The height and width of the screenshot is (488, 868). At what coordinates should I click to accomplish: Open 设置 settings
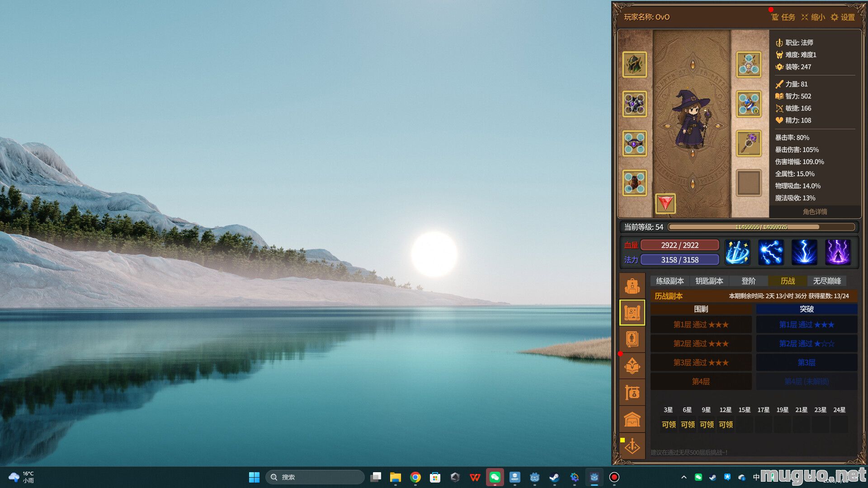tap(843, 17)
